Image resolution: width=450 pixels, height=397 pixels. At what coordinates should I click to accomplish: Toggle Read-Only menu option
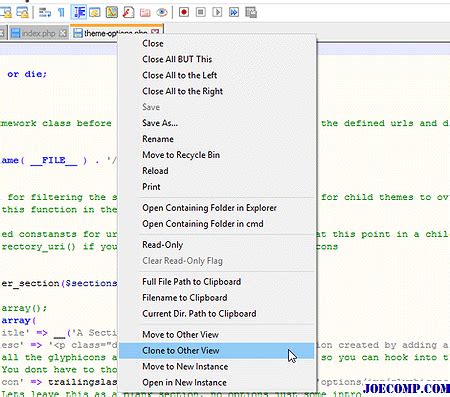pyautogui.click(x=217, y=245)
